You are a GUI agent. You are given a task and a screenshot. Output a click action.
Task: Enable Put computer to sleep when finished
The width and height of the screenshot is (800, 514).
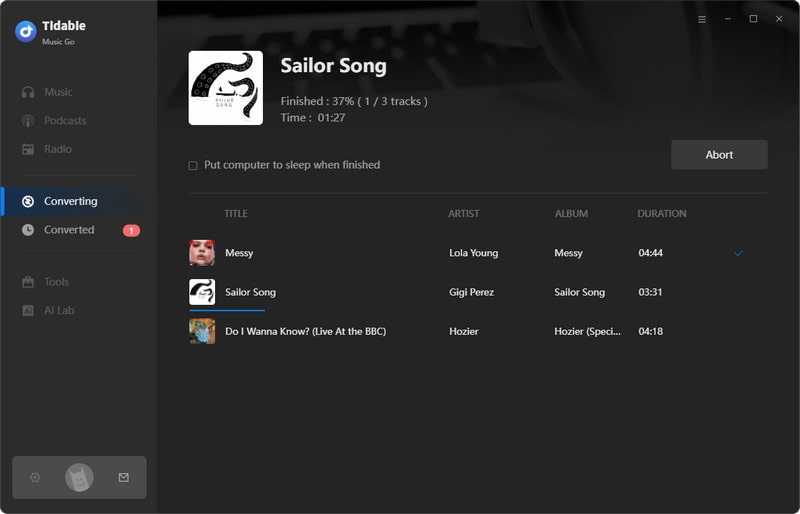[x=193, y=165]
